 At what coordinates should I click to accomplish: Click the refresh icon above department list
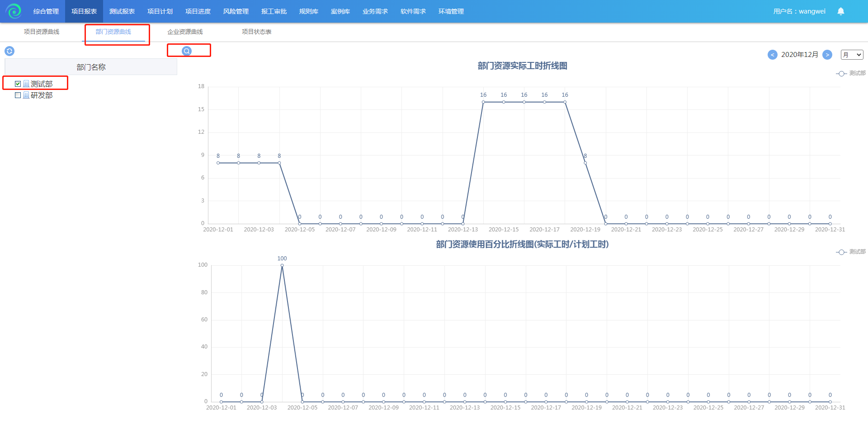point(9,51)
